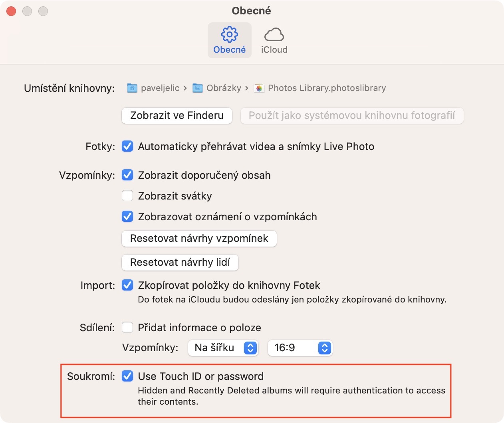Open the 16:9 aspect ratio dropdown
The image size is (504, 423).
point(300,348)
